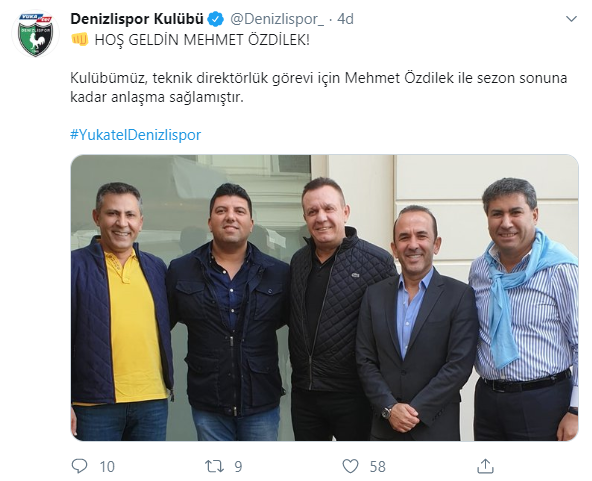View the reply count 10
This screenshot has width=592, height=481.
tap(107, 467)
